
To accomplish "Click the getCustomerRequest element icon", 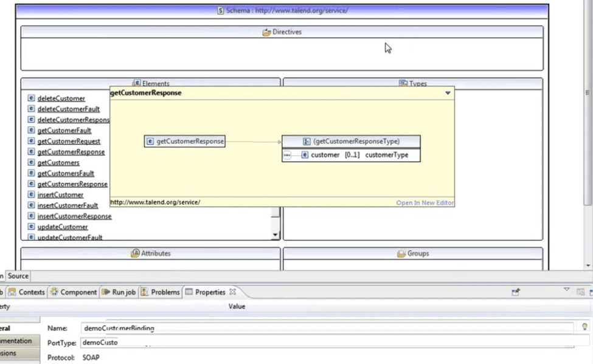I will pyautogui.click(x=31, y=141).
